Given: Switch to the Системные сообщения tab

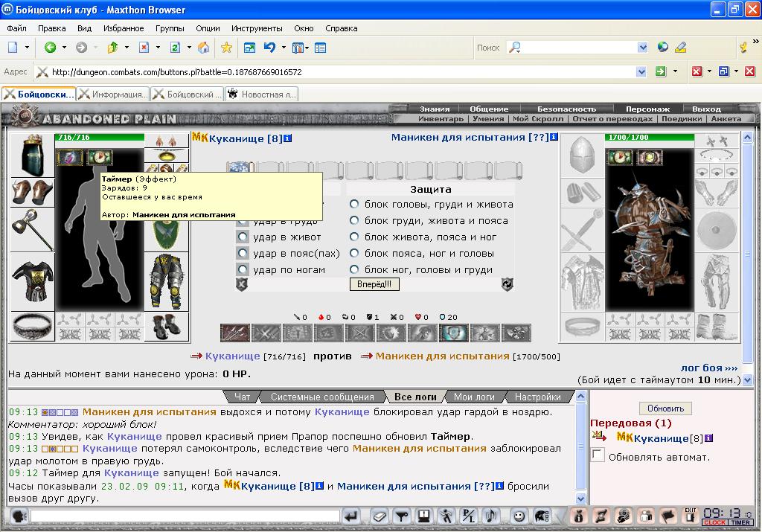Looking at the screenshot, I should [322, 397].
